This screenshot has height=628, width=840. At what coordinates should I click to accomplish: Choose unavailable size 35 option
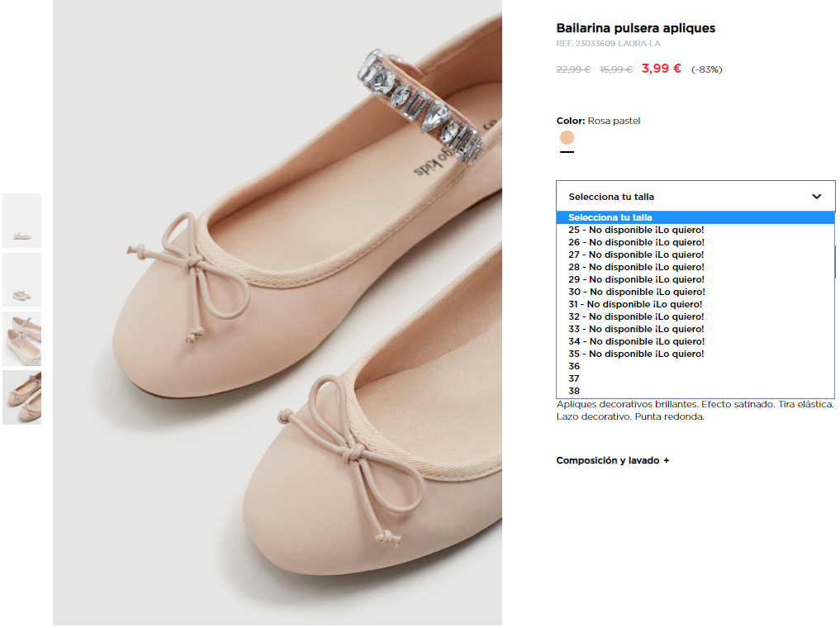pos(636,354)
